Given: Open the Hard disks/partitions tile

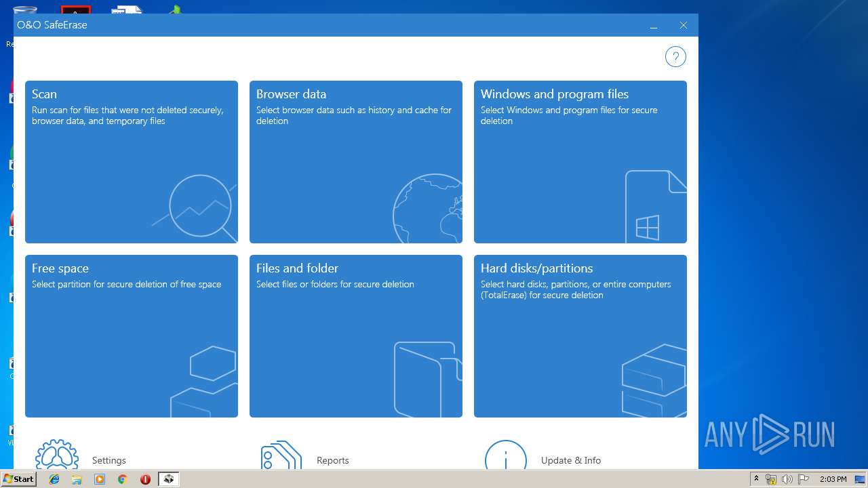Looking at the screenshot, I should click(x=580, y=336).
